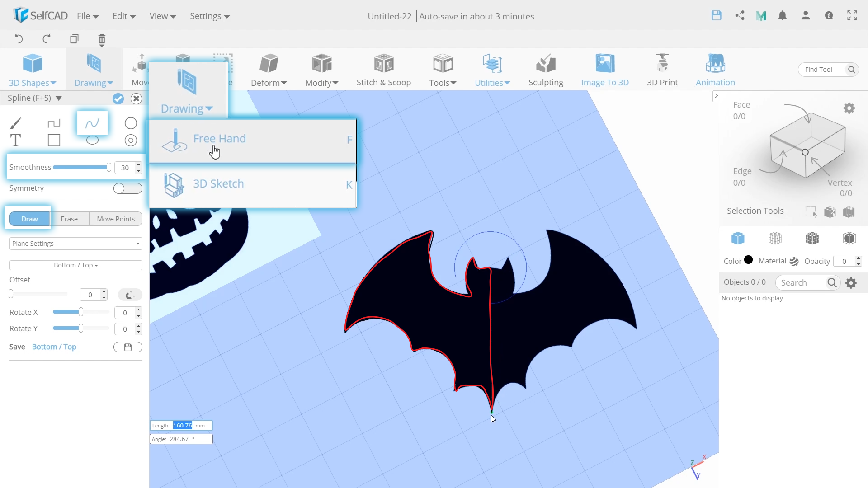Select the Sculpting tool
The image size is (868, 488).
coord(546,70)
